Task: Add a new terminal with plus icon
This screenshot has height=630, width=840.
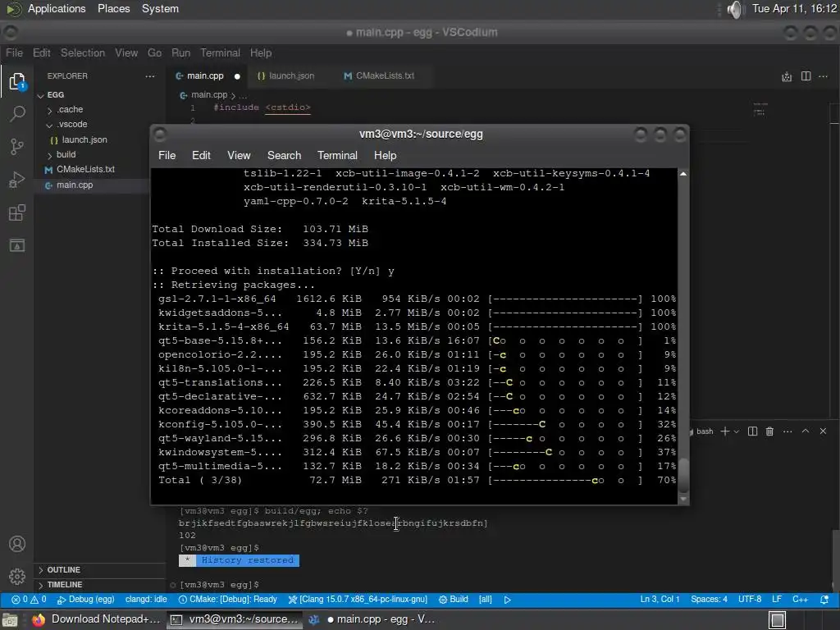Action: coord(725,431)
